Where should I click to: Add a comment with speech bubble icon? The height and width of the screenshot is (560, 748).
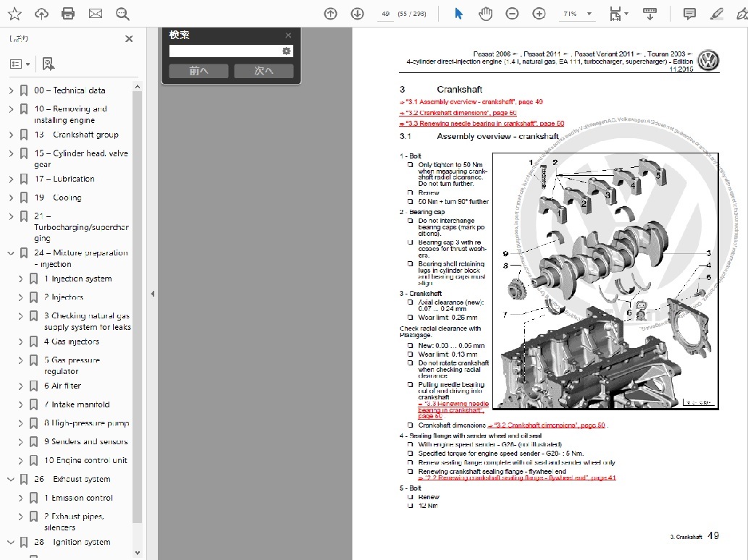(x=689, y=14)
